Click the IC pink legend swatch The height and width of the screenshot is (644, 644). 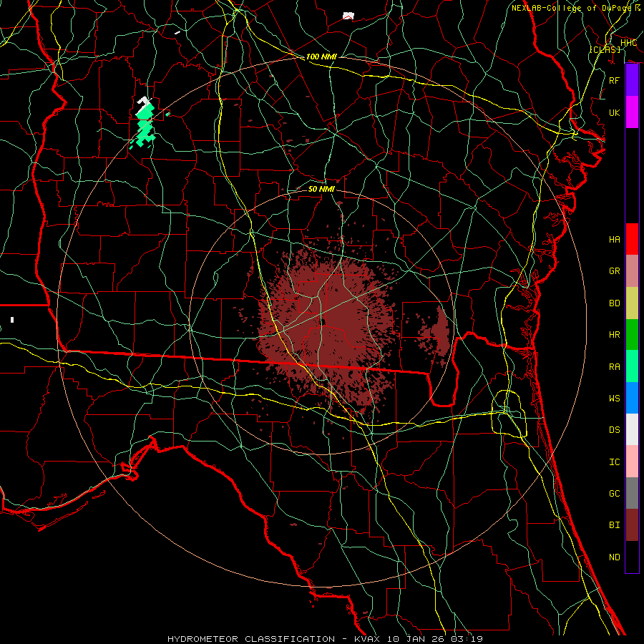(x=632, y=462)
